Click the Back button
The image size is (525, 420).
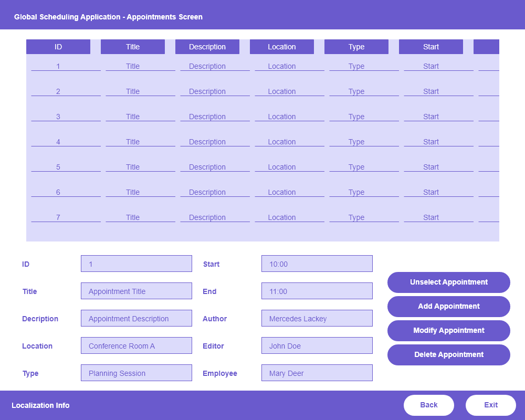point(428,405)
